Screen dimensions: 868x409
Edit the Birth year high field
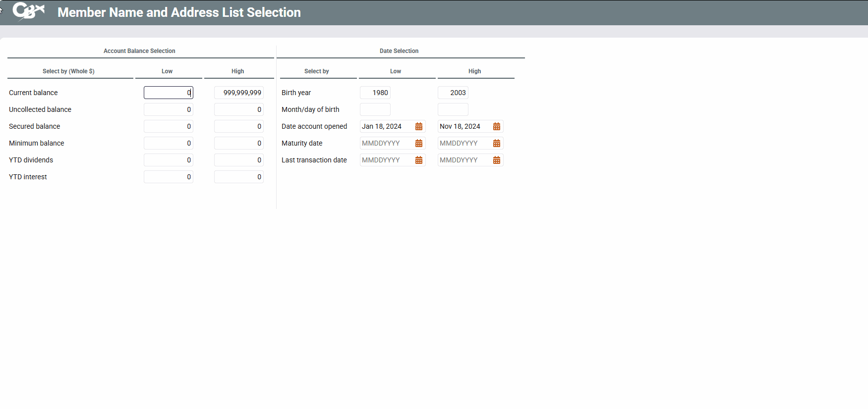[x=453, y=93]
